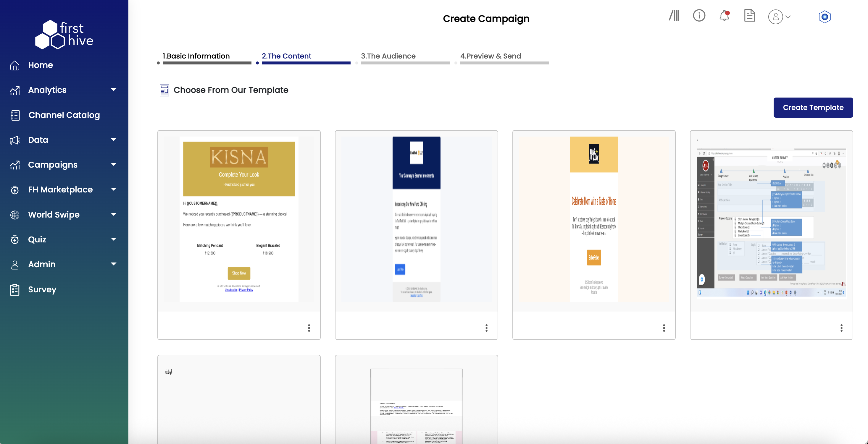Open options menu for Celebrate Mom template

click(x=664, y=328)
